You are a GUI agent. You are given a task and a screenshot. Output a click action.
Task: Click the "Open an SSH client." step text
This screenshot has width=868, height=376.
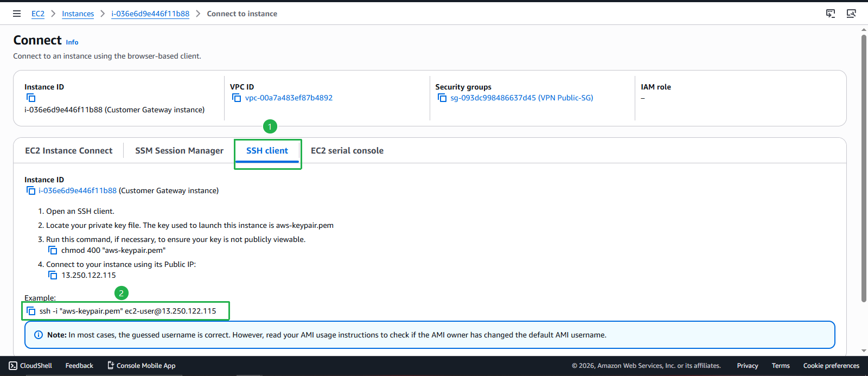(x=80, y=211)
